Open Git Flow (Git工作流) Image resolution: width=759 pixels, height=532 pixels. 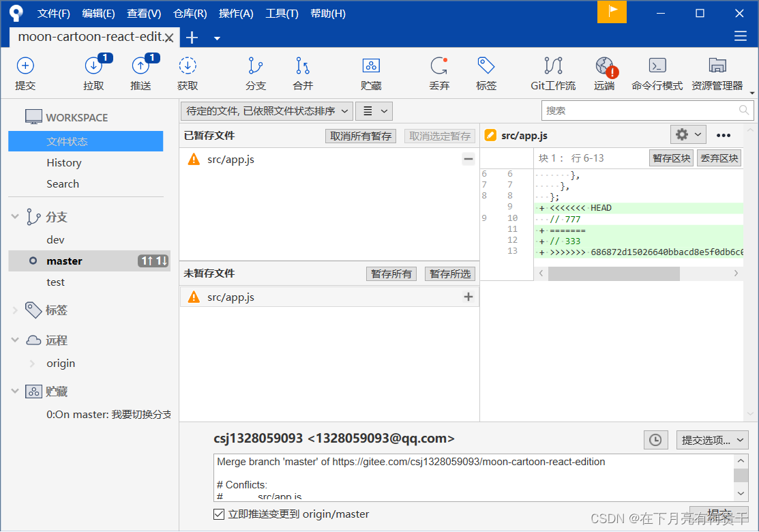[553, 74]
